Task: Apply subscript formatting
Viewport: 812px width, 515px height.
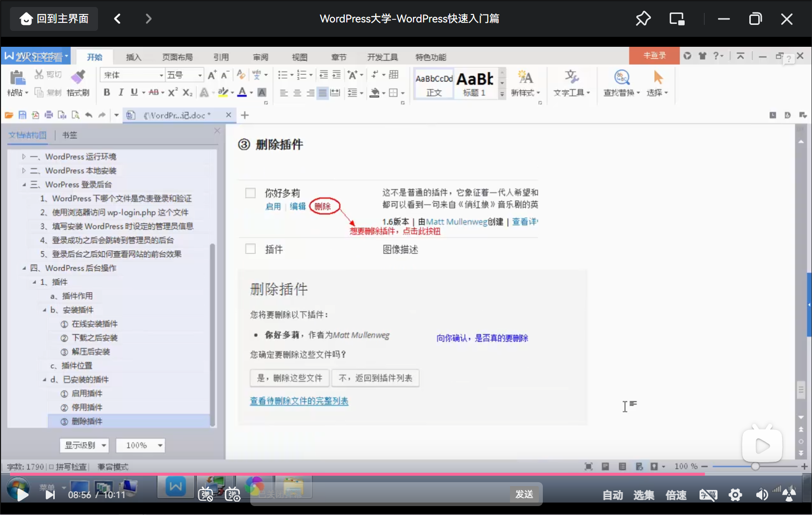Action: [187, 93]
